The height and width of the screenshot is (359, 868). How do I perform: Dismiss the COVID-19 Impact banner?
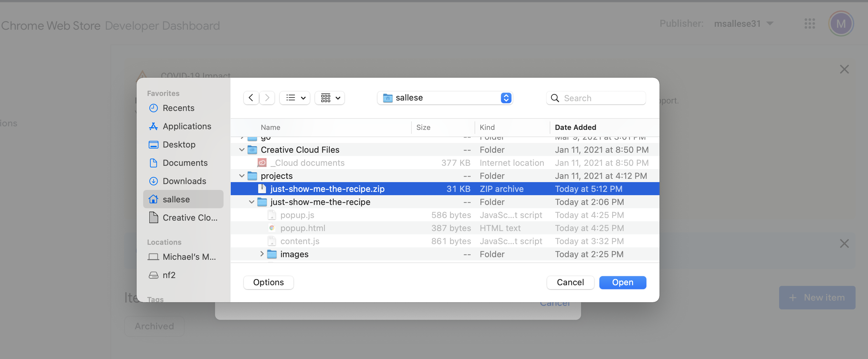click(x=844, y=69)
